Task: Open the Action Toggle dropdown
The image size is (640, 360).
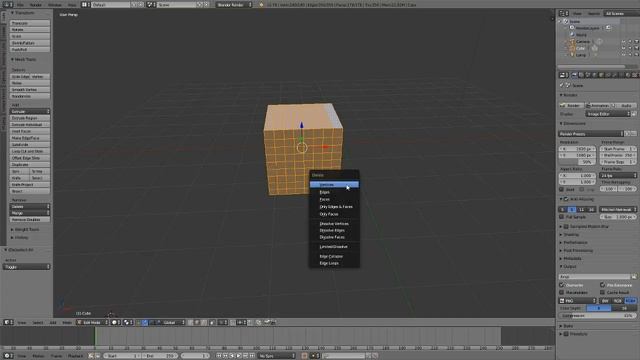Action: 27,267
